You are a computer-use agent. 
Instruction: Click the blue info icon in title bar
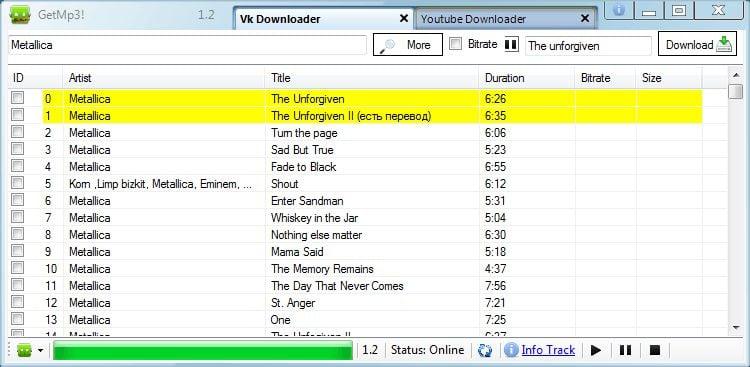point(619,10)
